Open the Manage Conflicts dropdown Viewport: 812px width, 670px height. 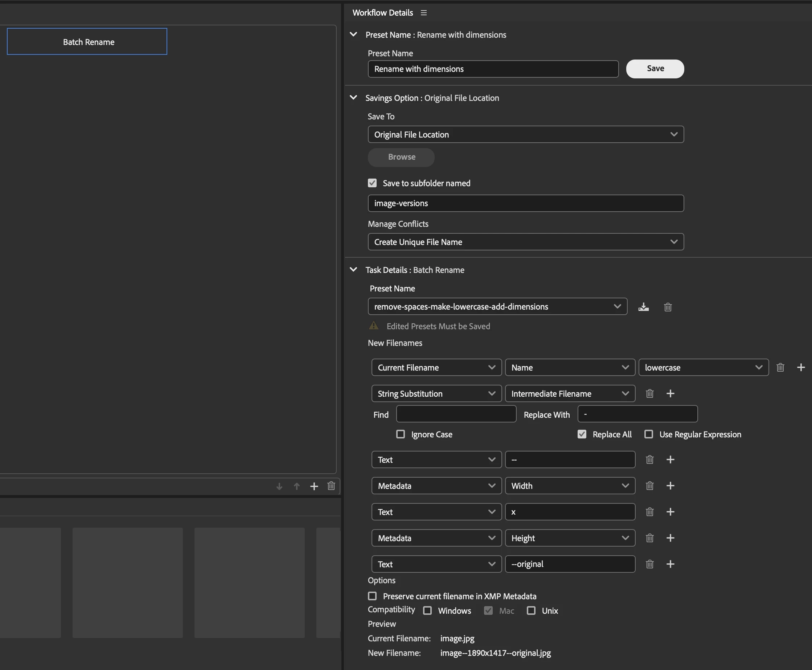coord(525,242)
